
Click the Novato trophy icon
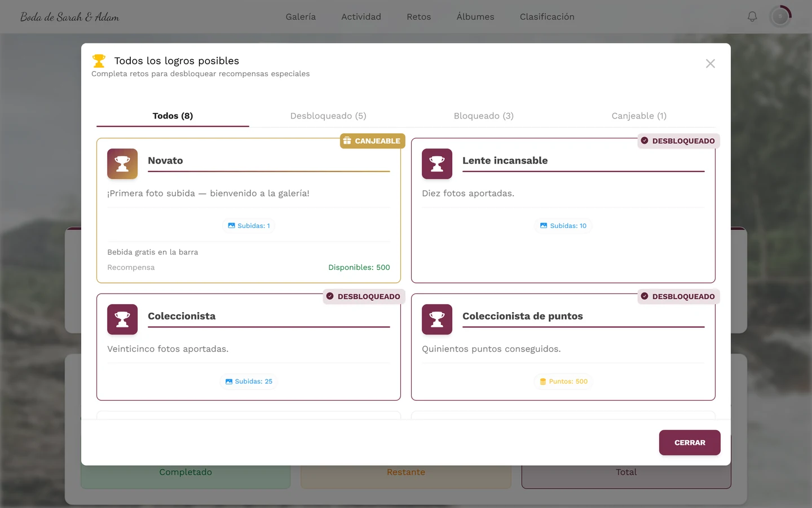point(122,164)
